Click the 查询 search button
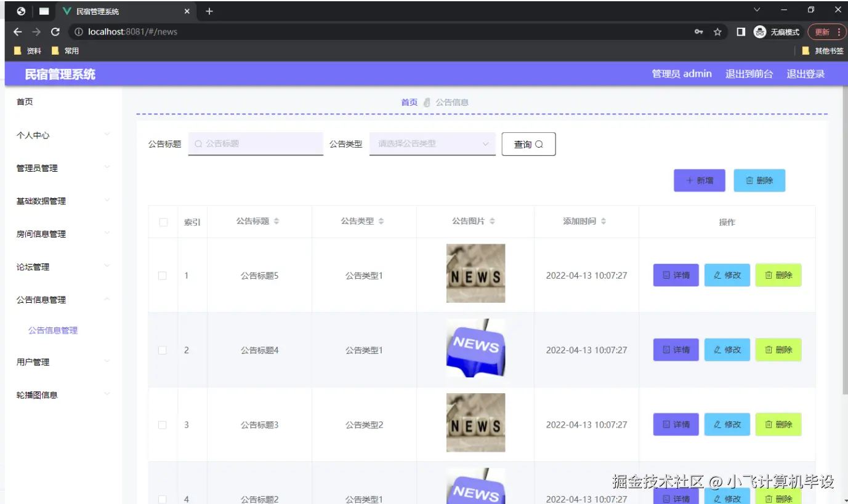 pos(528,144)
